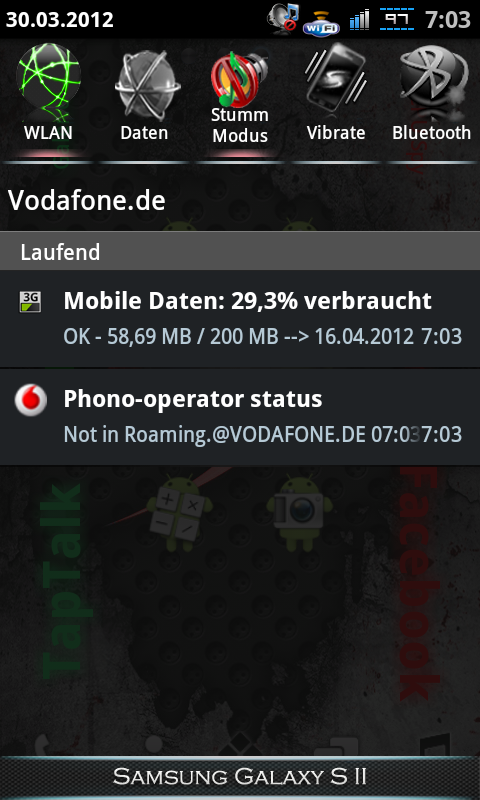Toggle Vibrate mode

(x=336, y=99)
